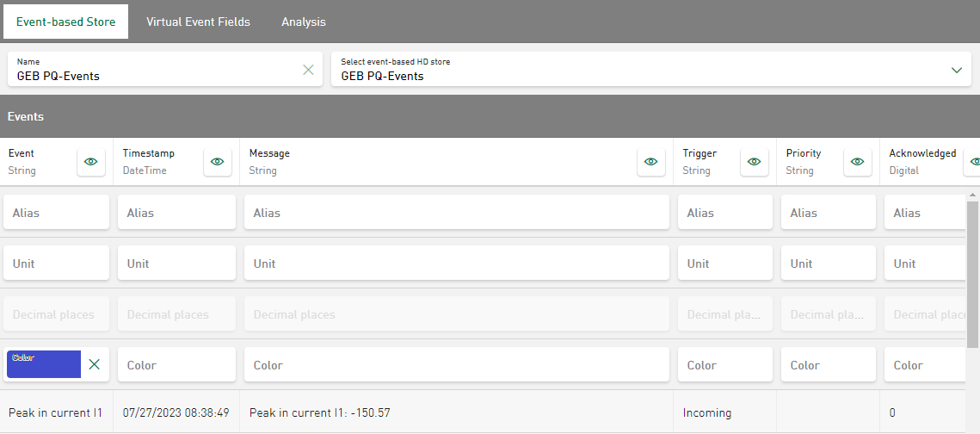
Task: Toggle visibility of the Acknowledged column
Action: coord(974,161)
